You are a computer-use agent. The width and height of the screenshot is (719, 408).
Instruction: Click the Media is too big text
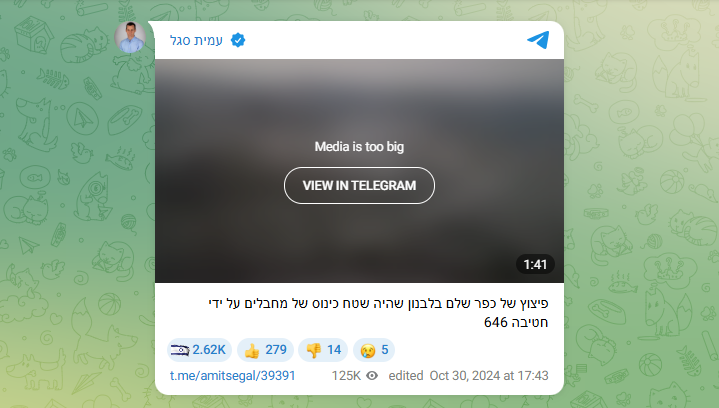tap(359, 147)
